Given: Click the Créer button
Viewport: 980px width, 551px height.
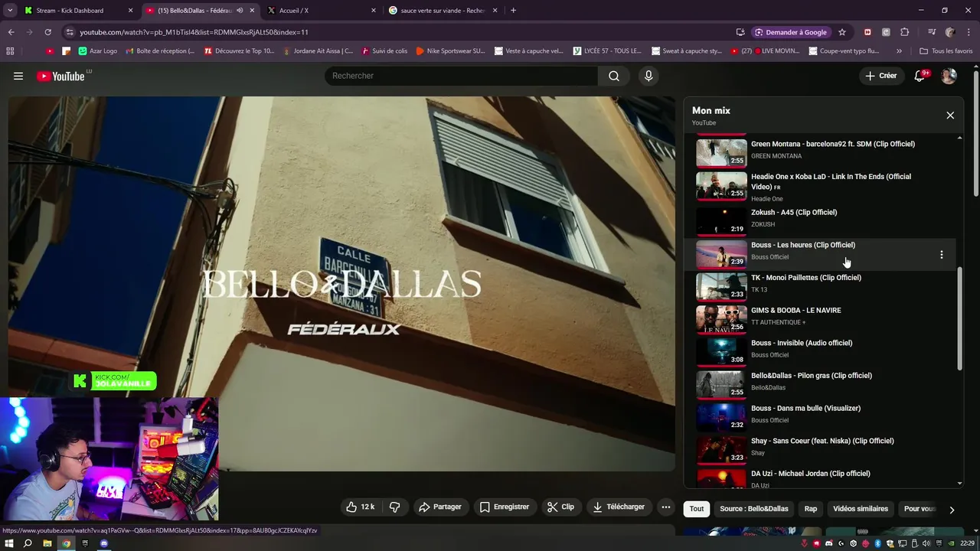Looking at the screenshot, I should [880, 76].
